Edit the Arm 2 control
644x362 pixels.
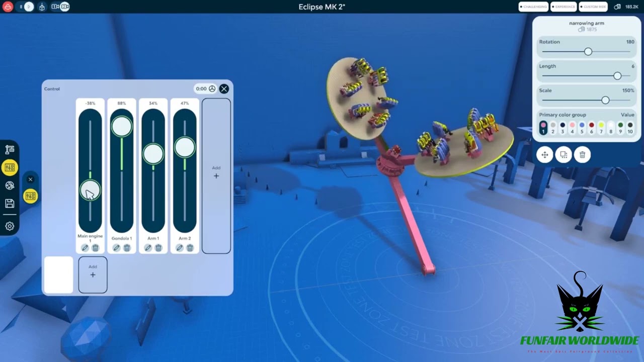click(179, 248)
